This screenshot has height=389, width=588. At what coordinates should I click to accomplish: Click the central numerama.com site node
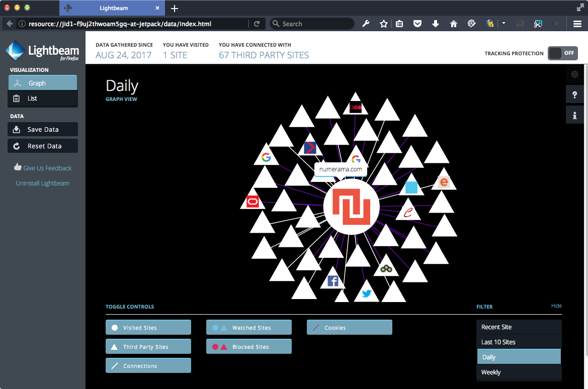(x=352, y=207)
